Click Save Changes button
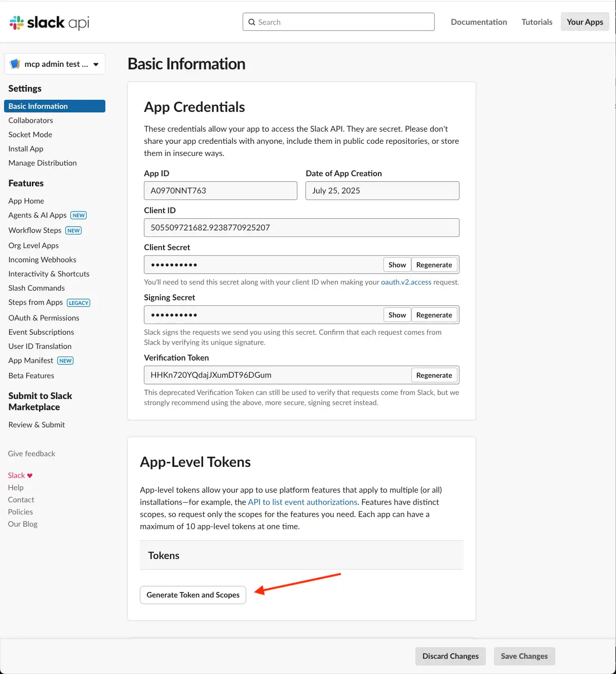616x674 pixels. (x=524, y=656)
